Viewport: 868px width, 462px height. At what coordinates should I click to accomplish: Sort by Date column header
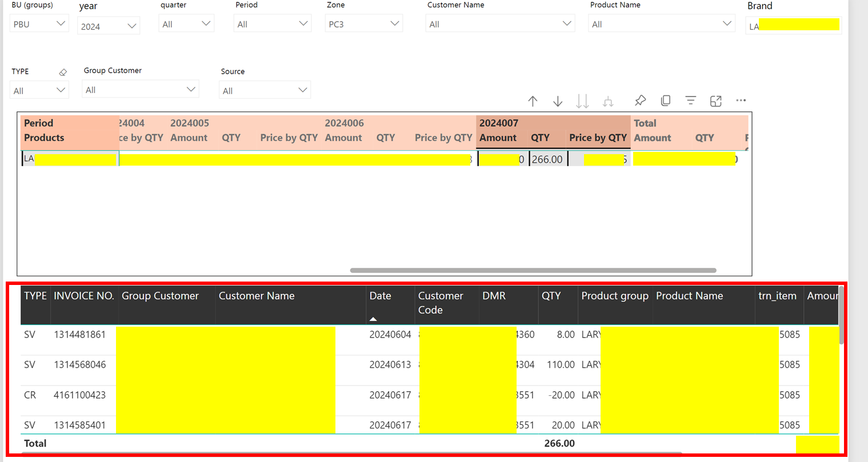click(380, 296)
